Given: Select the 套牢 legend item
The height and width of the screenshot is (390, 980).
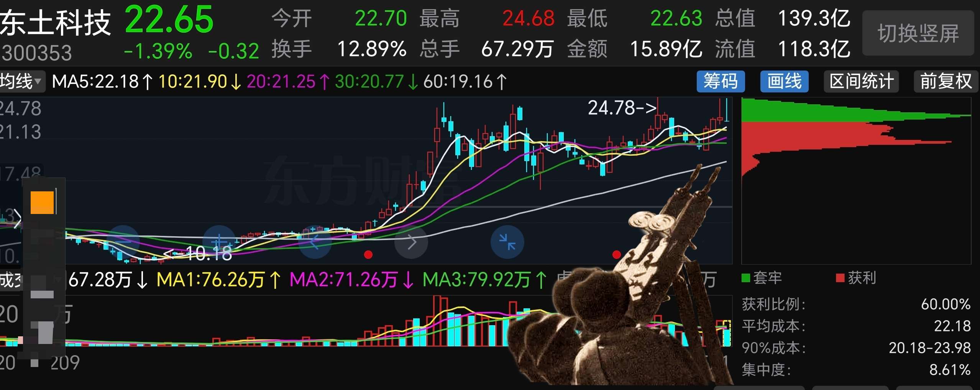Looking at the screenshot, I should pyautogui.click(x=762, y=278).
